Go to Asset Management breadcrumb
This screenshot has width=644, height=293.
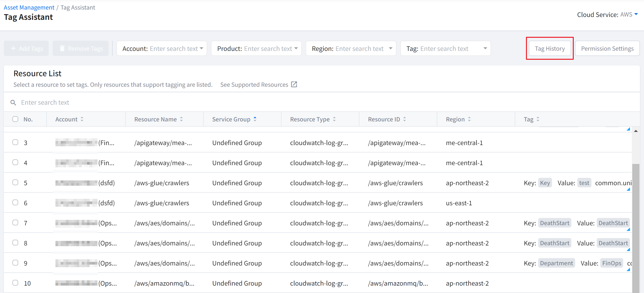[29, 7]
